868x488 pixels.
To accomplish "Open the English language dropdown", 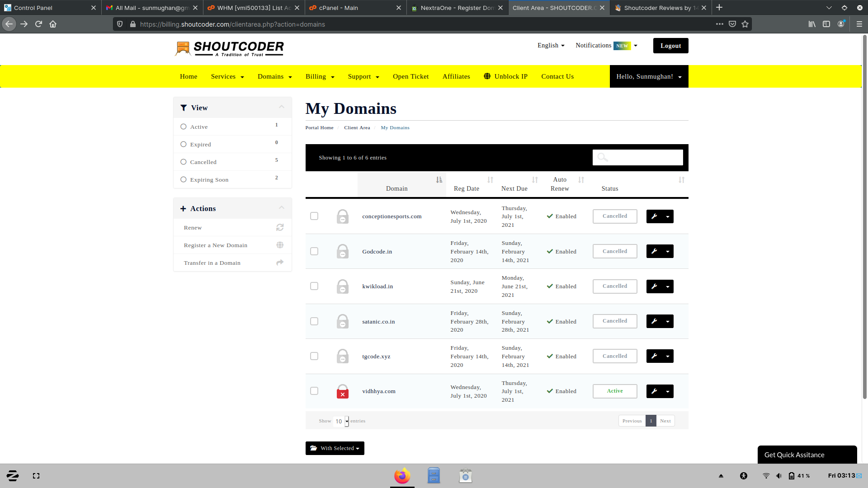I will coord(551,45).
